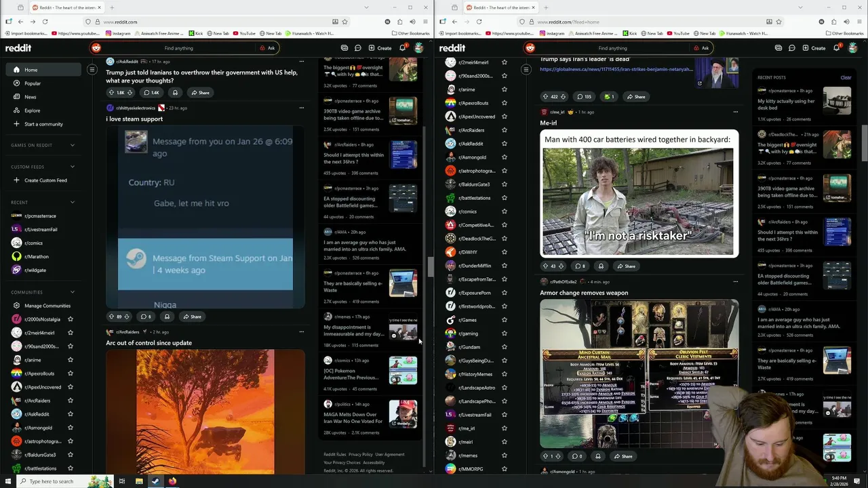Open Explore in left window sidebar
This screenshot has width=868, height=488.
pyautogui.click(x=43, y=110)
